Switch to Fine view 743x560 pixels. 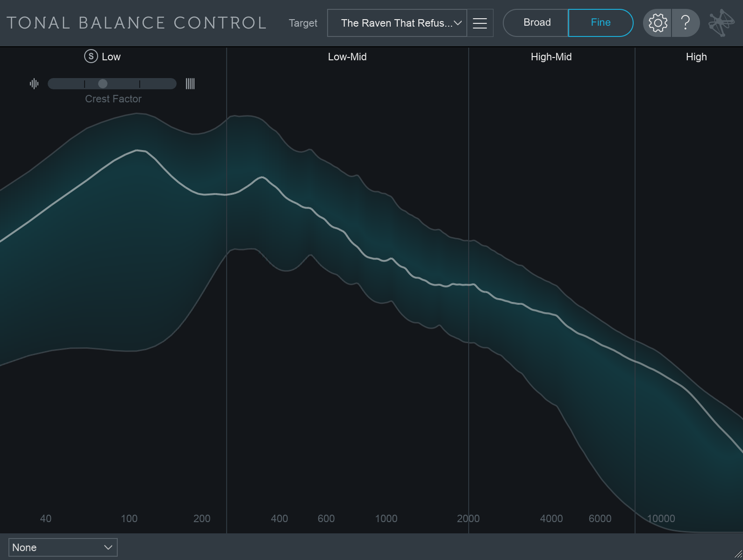(x=600, y=23)
